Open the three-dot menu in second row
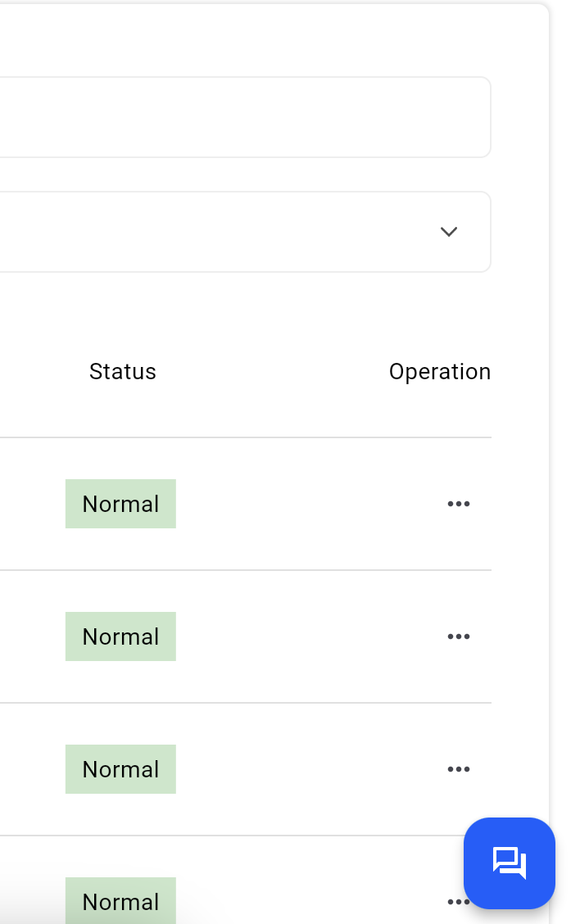Image resolution: width=580 pixels, height=924 pixels. click(458, 636)
